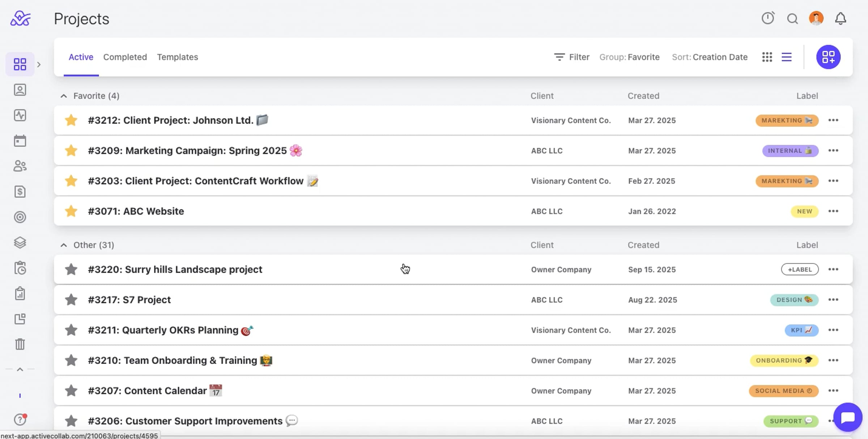Unfavorite #3209 Marketing Campaign: Spring 2025
This screenshot has height=439, width=868.
click(x=71, y=150)
